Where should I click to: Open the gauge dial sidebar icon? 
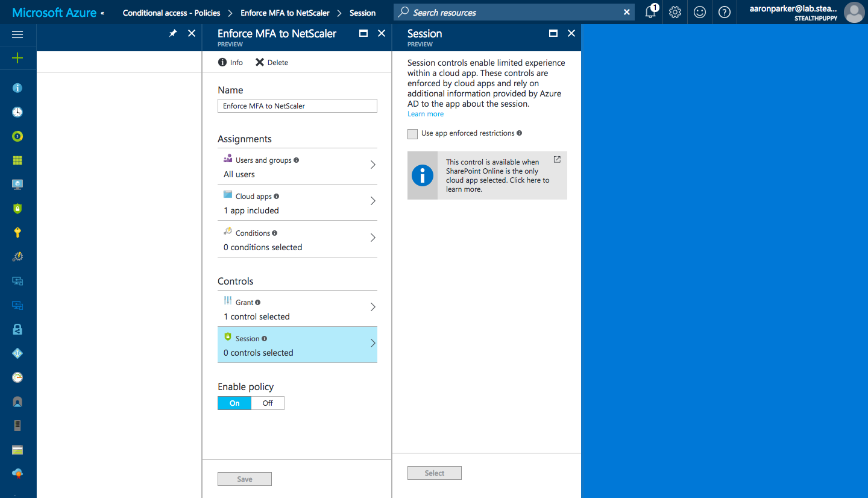(17, 377)
